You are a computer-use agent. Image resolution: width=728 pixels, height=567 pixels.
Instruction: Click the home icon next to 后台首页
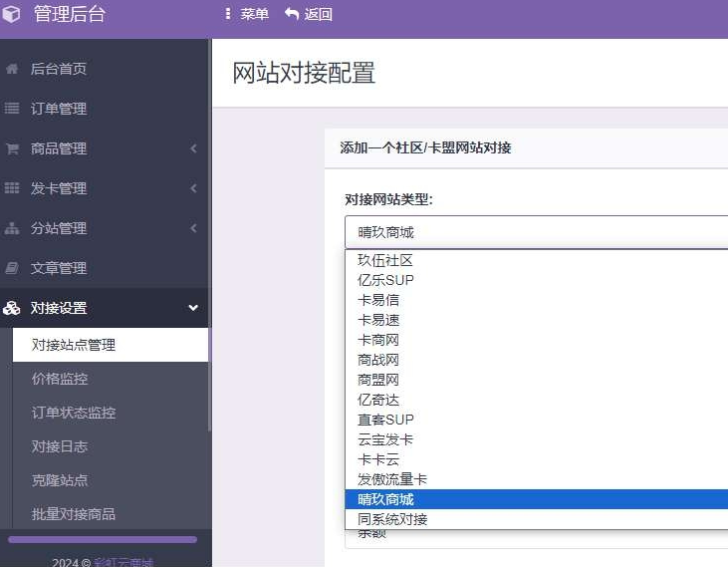(x=12, y=69)
